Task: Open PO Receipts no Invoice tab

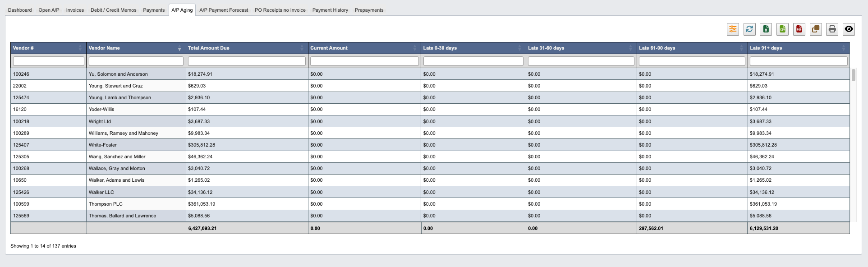Action: click(x=280, y=10)
